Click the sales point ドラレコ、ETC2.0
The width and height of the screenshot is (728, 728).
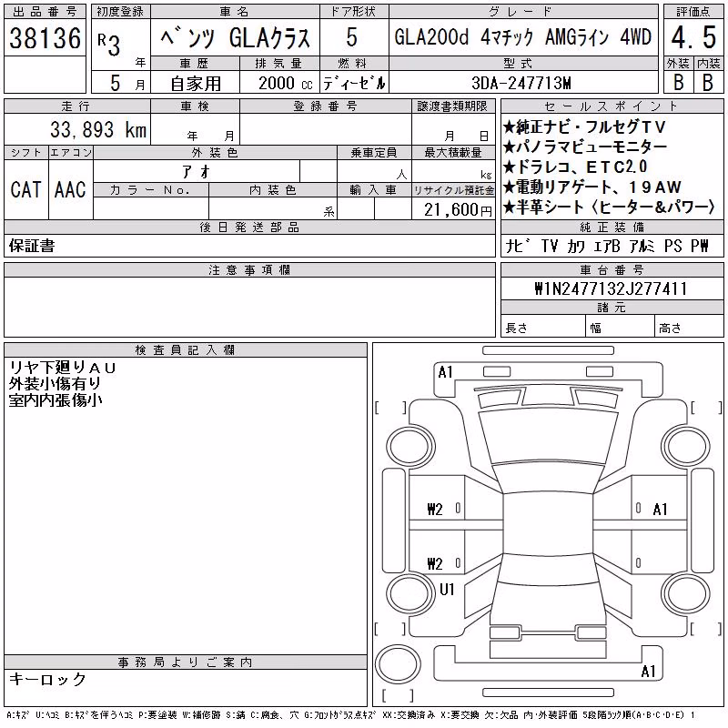[575, 167]
